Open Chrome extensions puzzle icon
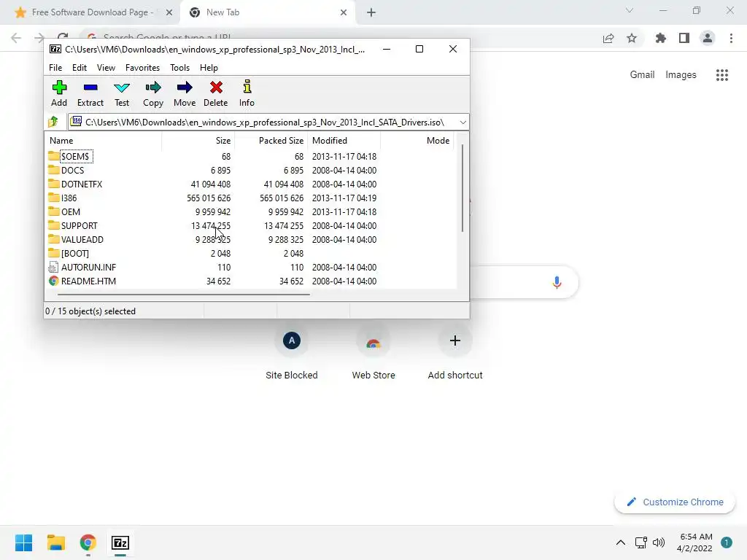 click(x=660, y=38)
